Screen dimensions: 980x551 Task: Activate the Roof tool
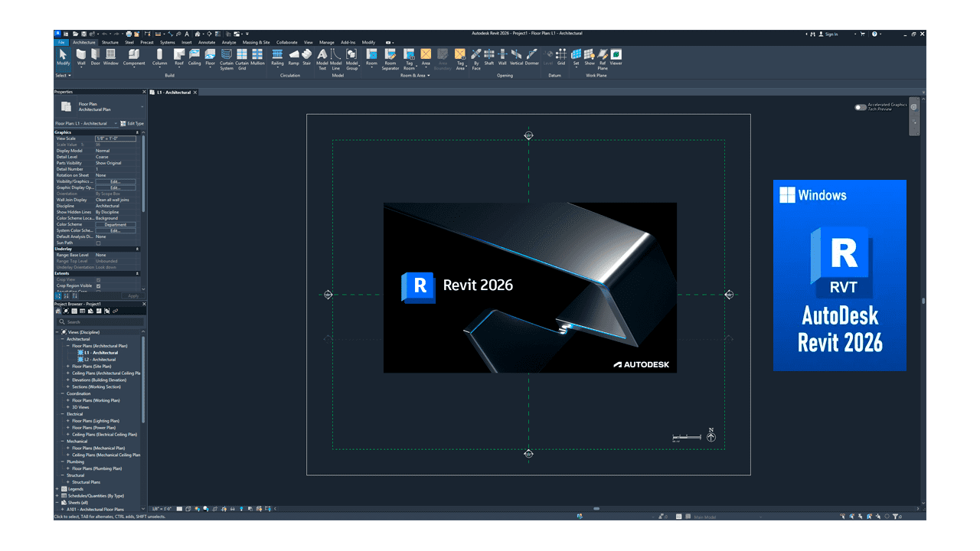click(178, 57)
